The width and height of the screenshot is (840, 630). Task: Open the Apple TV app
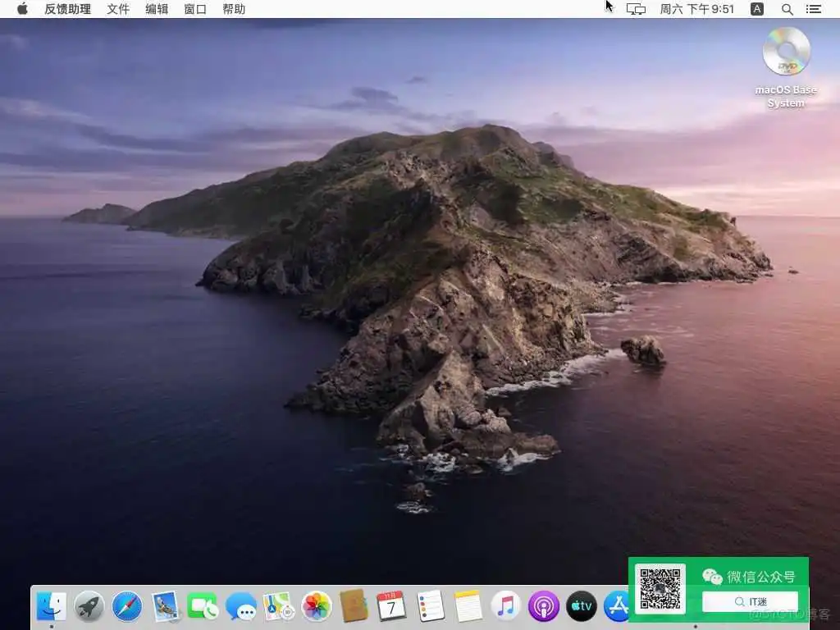(581, 607)
